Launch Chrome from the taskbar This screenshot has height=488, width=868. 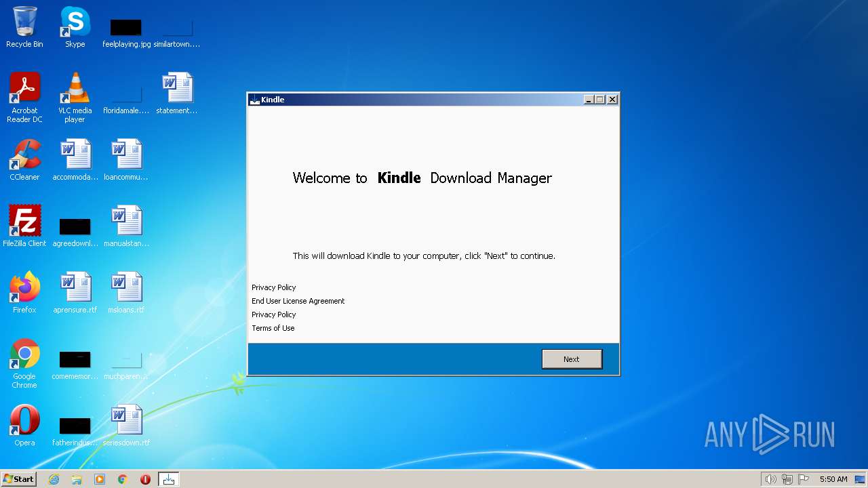click(x=123, y=479)
